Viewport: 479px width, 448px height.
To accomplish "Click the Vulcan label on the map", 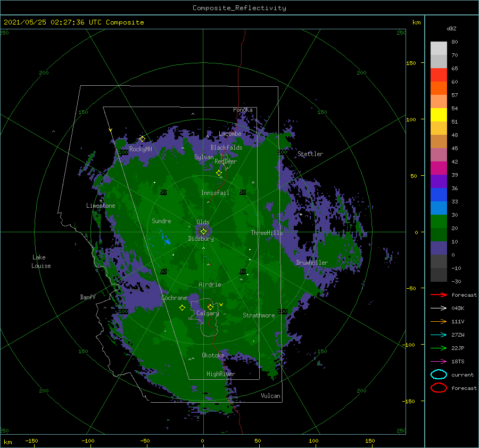I will coord(271,396).
